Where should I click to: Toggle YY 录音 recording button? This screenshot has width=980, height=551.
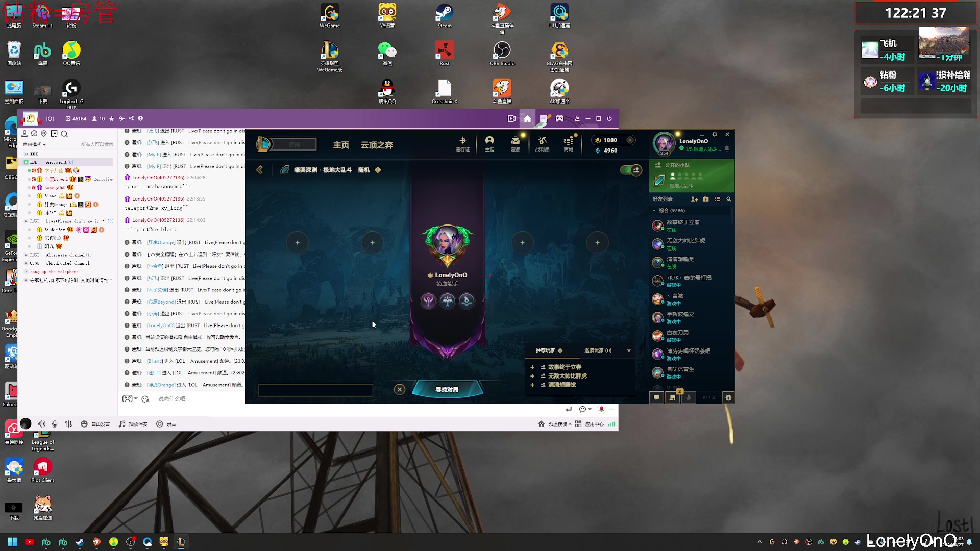166,424
